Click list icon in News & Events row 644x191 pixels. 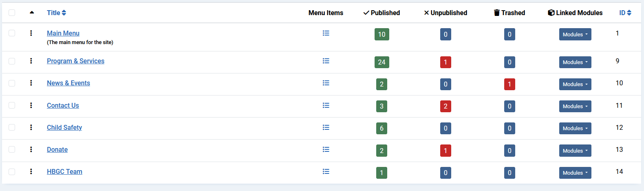pyautogui.click(x=326, y=83)
